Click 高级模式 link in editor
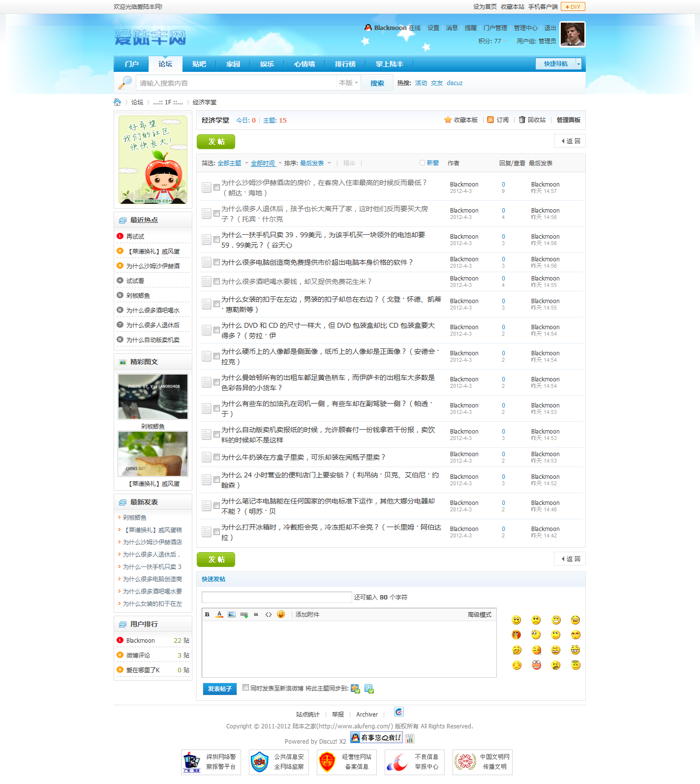This screenshot has height=784, width=700. click(x=480, y=615)
